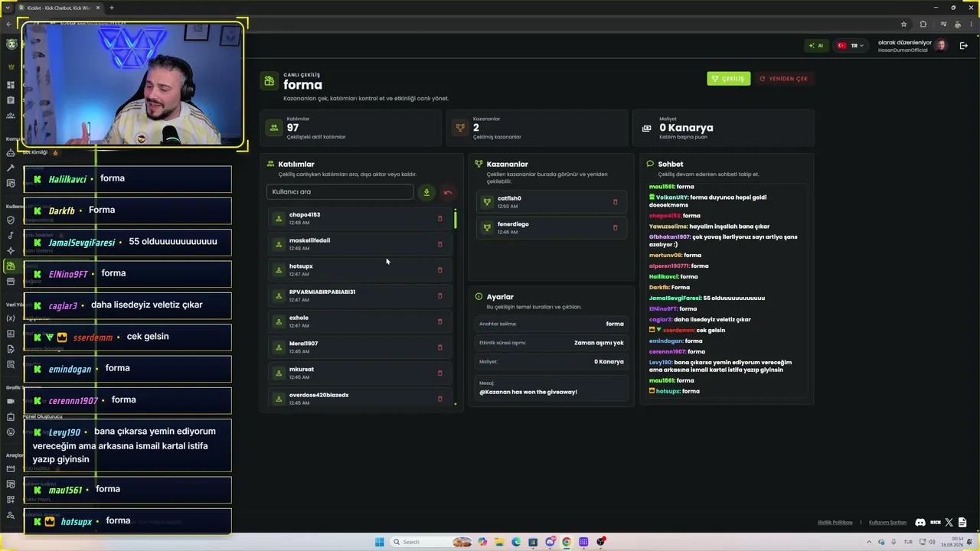Remove winner fenerdiego with trash icon
The width and height of the screenshot is (980, 551).
615,228
